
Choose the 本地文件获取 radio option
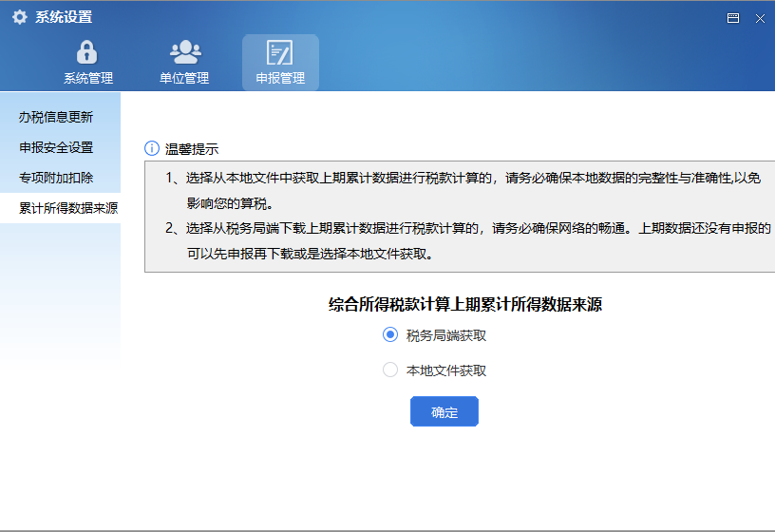point(390,370)
